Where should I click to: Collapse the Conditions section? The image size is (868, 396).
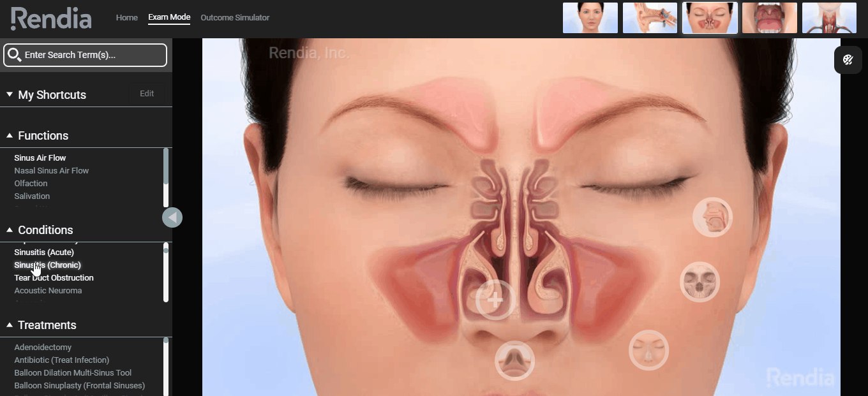tap(10, 230)
